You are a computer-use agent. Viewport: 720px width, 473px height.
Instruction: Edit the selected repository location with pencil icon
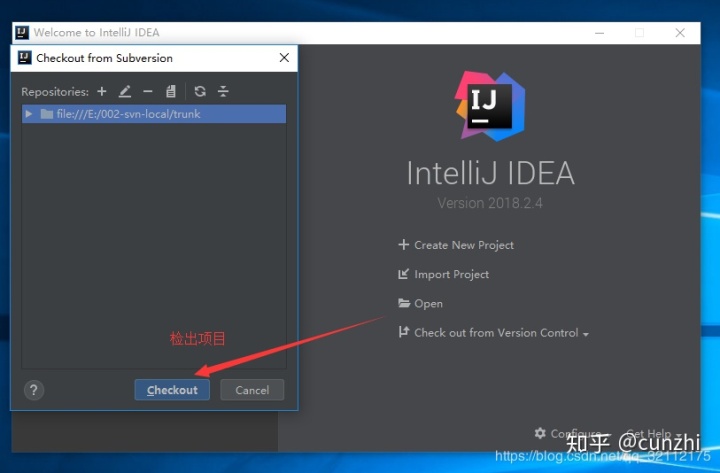[125, 91]
